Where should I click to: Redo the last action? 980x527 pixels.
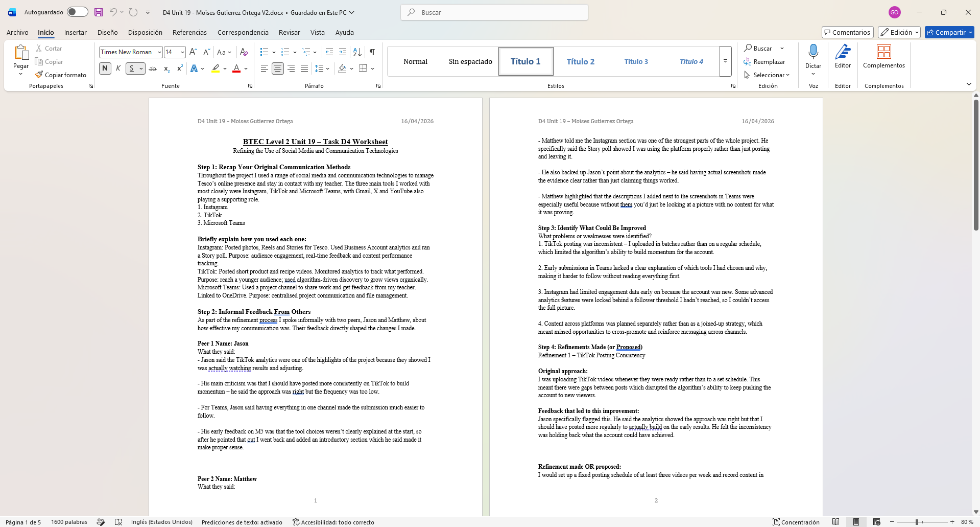133,12
